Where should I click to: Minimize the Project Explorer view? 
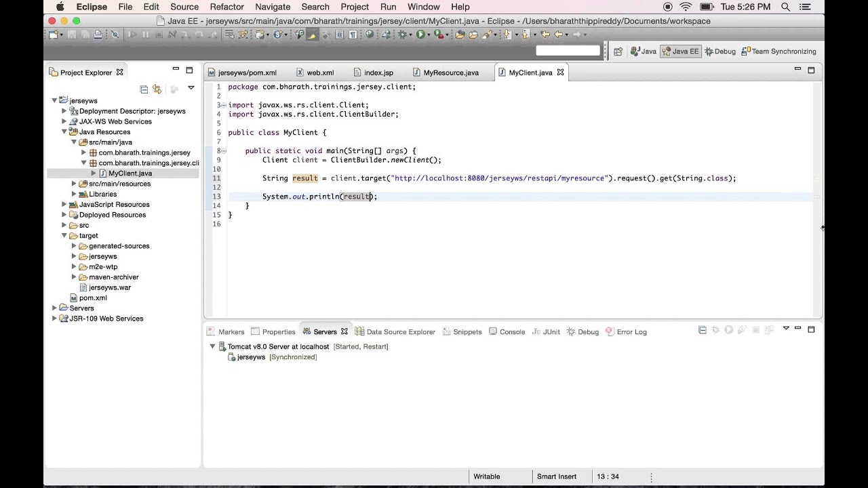pyautogui.click(x=176, y=69)
